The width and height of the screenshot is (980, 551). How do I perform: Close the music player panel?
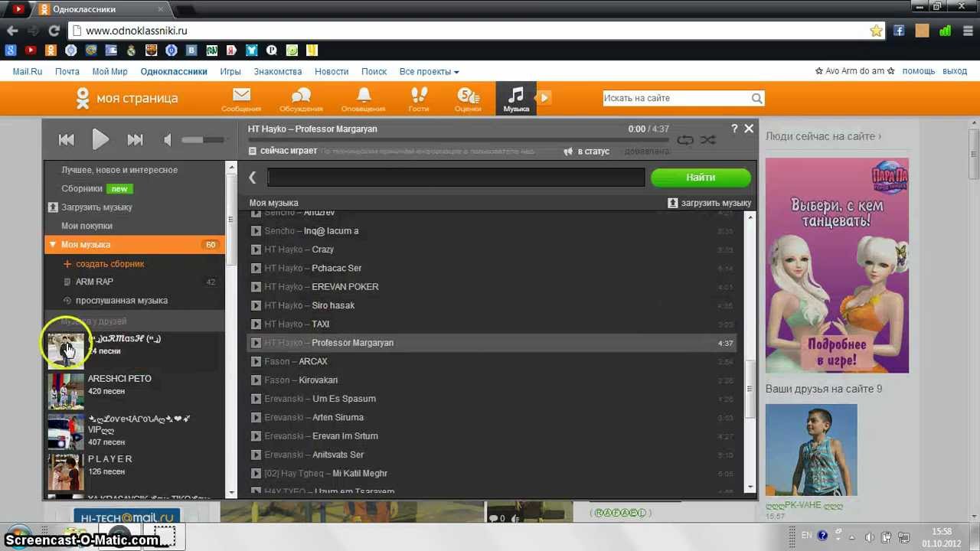click(749, 129)
